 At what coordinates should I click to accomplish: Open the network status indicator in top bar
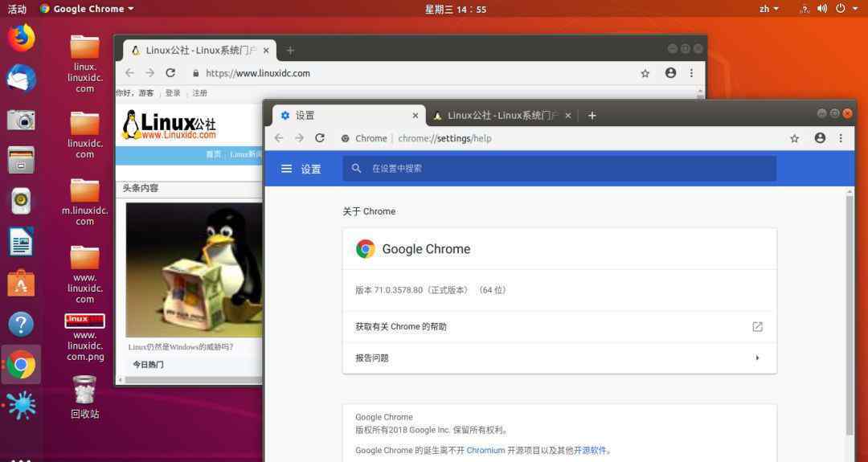tap(805, 9)
